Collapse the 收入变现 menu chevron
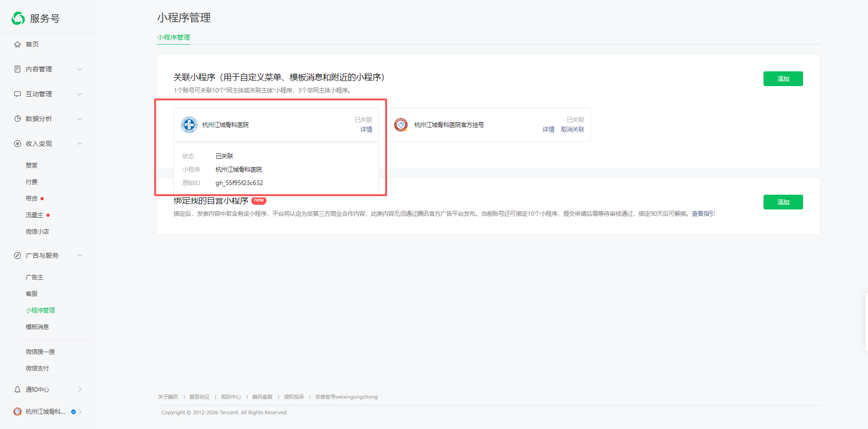868x429 pixels. pos(80,144)
